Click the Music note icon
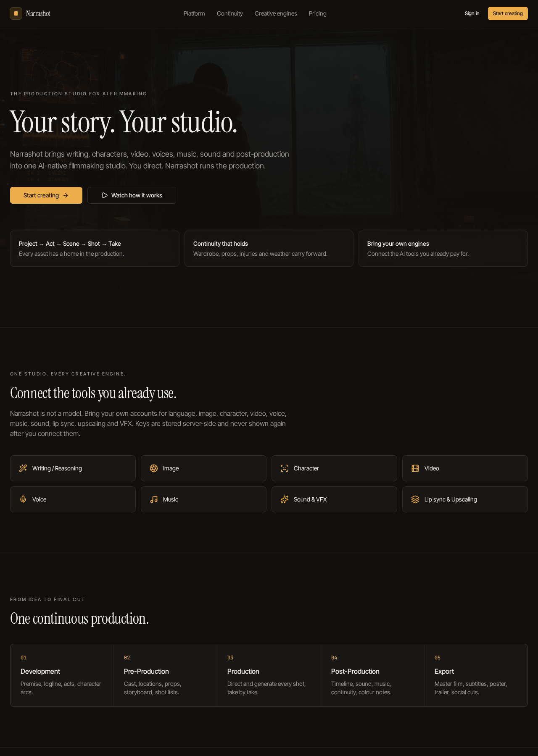This screenshot has height=756, width=538. coord(154,499)
